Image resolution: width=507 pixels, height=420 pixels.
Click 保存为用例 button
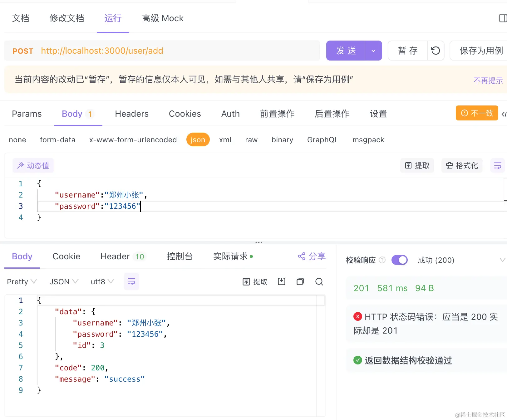coord(481,51)
